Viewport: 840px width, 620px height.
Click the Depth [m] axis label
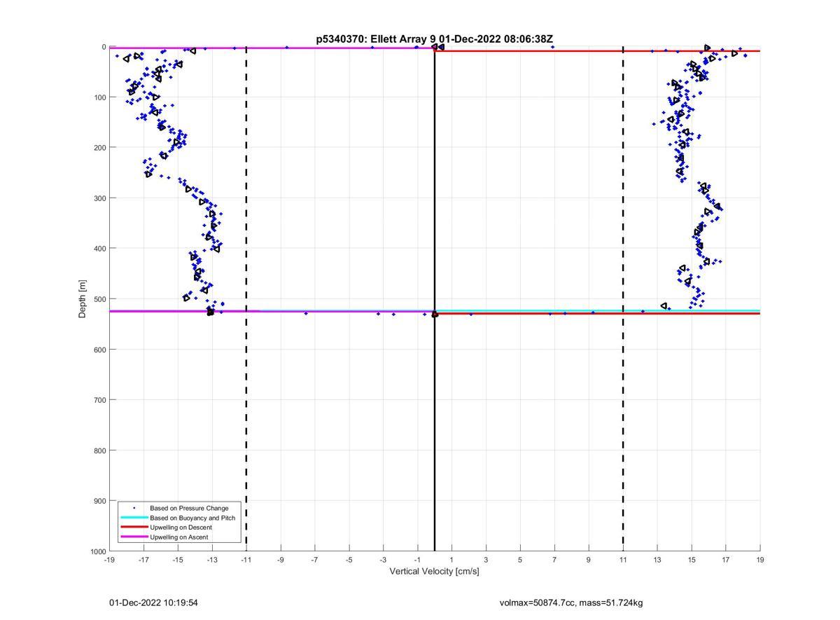click(x=83, y=299)
